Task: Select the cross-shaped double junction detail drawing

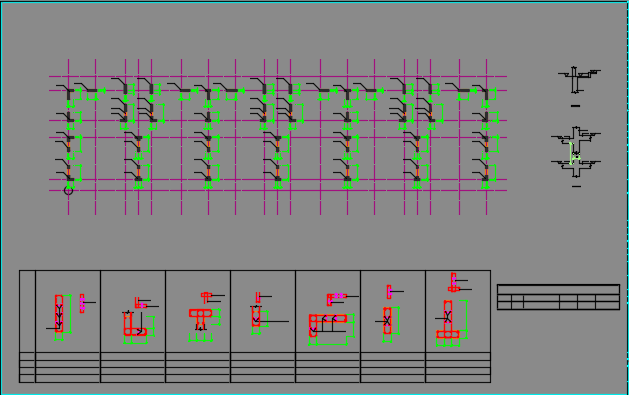Action: pos(576,152)
